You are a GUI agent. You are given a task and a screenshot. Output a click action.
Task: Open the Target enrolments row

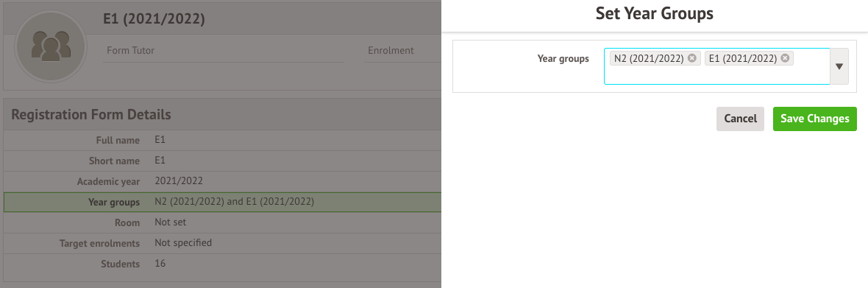pos(223,243)
